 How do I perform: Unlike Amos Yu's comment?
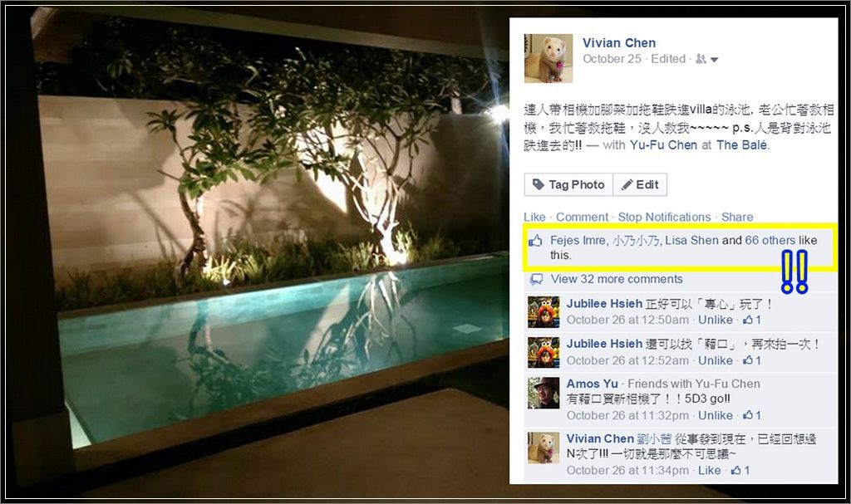715,415
